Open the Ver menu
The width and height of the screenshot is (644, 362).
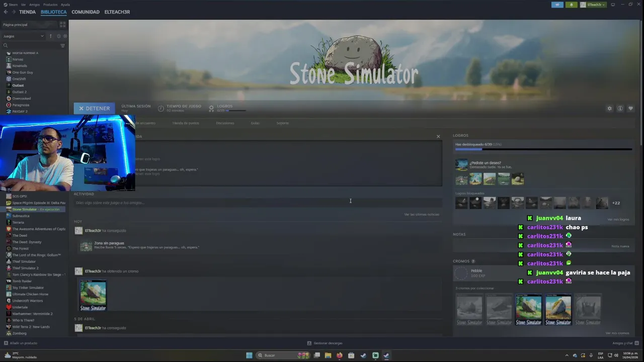23,5
